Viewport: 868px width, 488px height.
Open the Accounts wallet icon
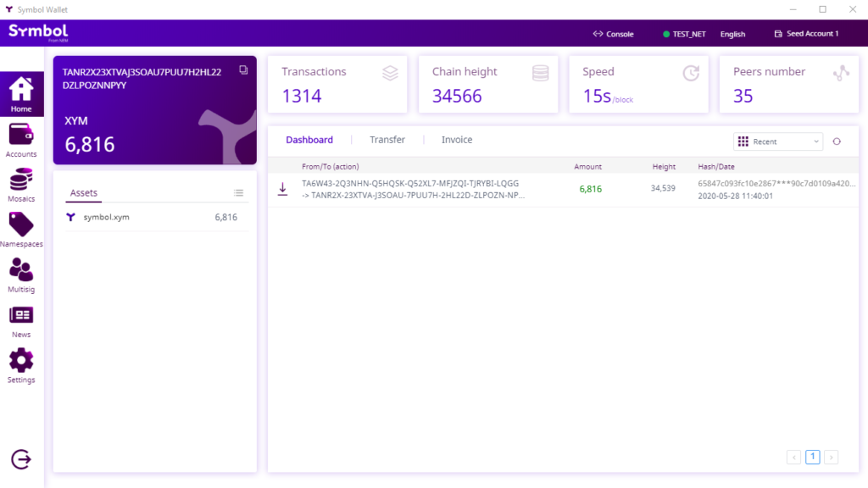tap(21, 135)
